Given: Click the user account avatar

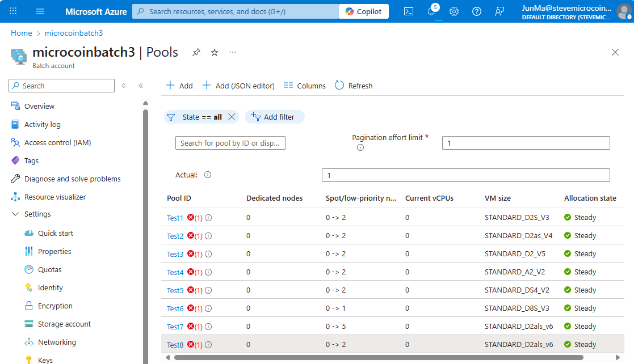Looking at the screenshot, I should (x=624, y=11).
